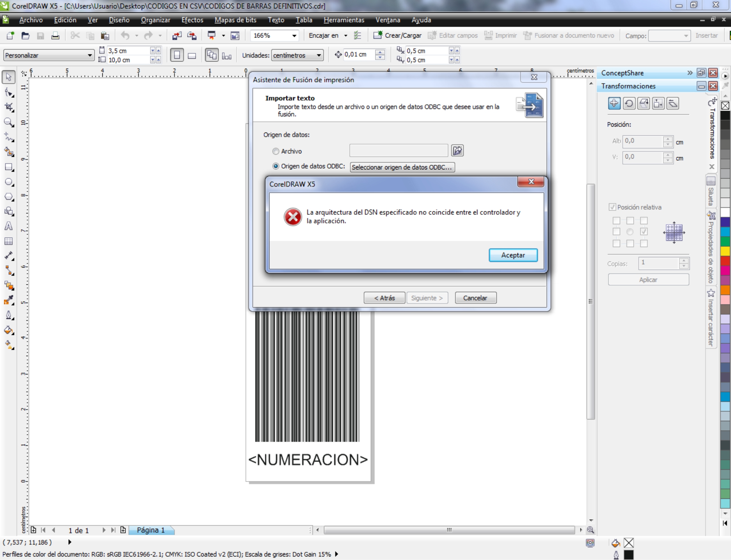Increase nudge distance 0,01 cm stepper
Screen dimensions: 731x560
click(380, 52)
